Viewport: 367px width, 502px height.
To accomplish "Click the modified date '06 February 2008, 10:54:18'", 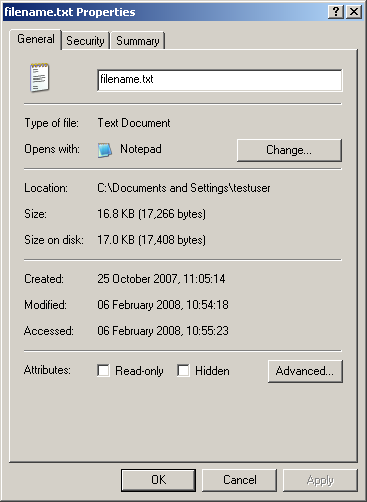I will [x=163, y=305].
